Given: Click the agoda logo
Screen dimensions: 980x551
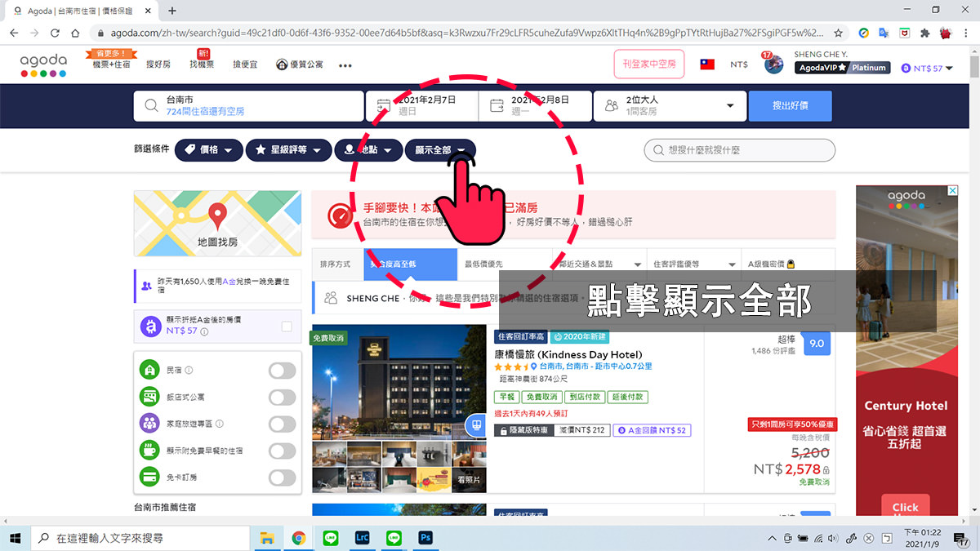Looking at the screenshot, I should click(42, 64).
